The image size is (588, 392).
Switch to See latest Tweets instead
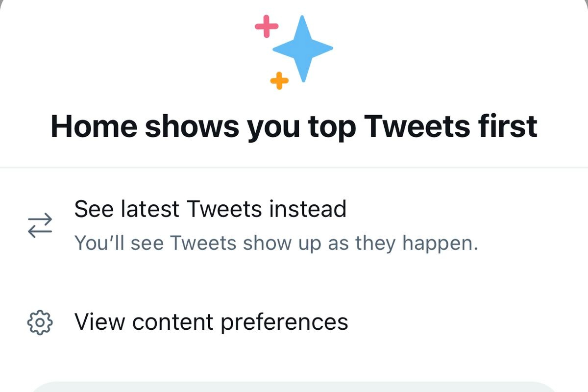(210, 209)
